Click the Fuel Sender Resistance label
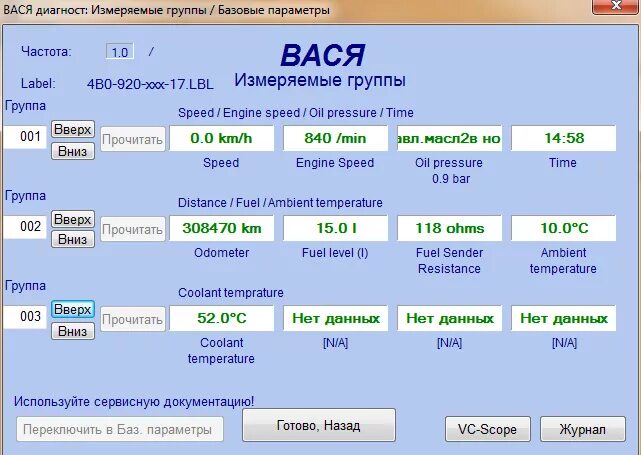This screenshot has height=455, width=641. tap(449, 261)
